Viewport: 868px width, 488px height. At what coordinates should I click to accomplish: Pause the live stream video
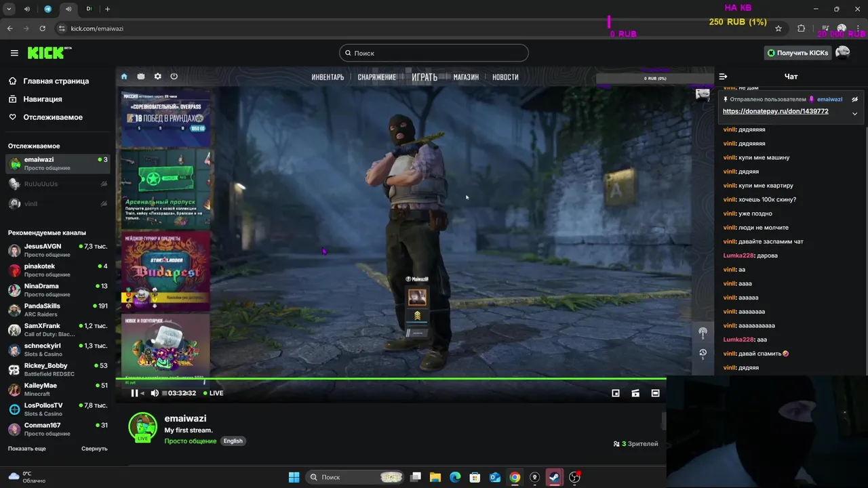pyautogui.click(x=134, y=393)
